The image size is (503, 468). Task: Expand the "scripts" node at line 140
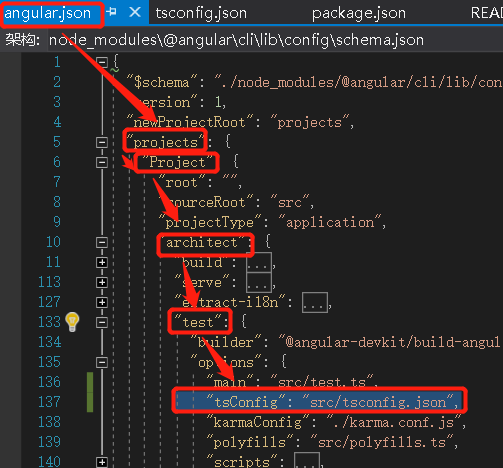(x=102, y=462)
